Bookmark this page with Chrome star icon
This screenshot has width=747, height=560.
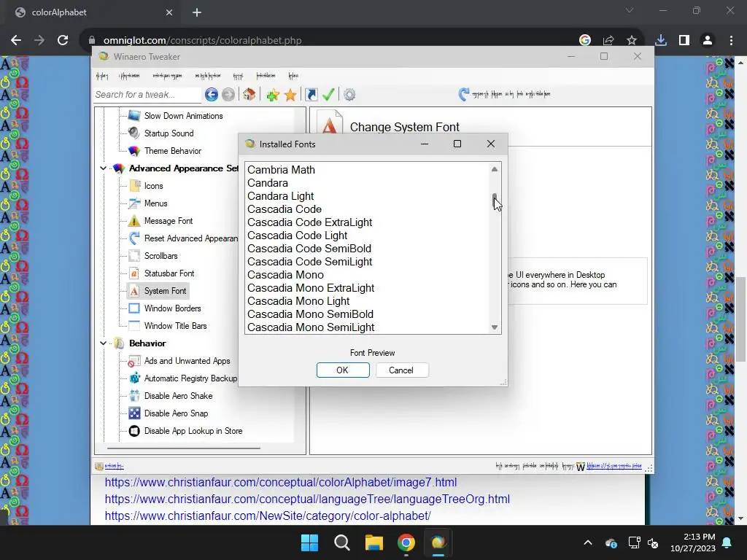(x=632, y=41)
